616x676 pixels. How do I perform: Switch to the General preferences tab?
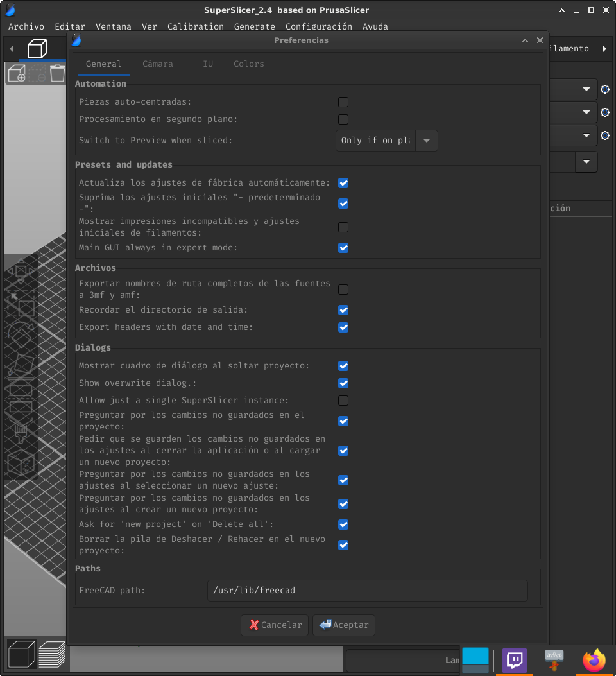click(x=104, y=64)
